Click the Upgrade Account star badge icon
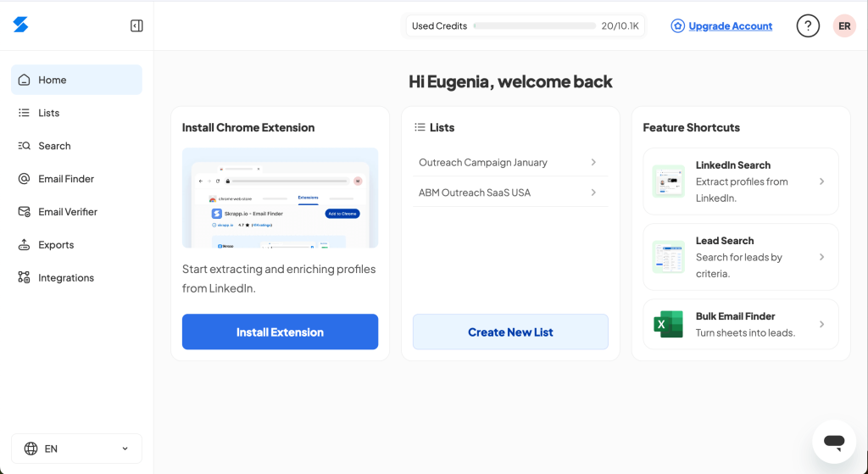 677,25
